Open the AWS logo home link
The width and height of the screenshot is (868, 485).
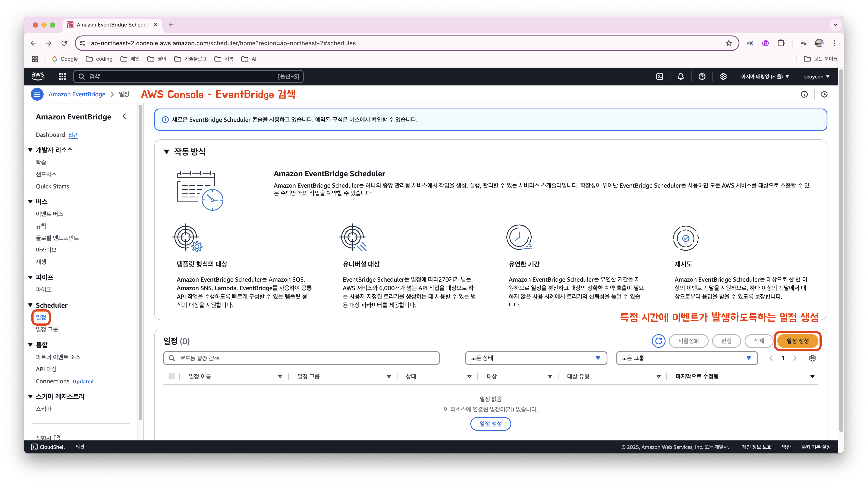(x=38, y=76)
